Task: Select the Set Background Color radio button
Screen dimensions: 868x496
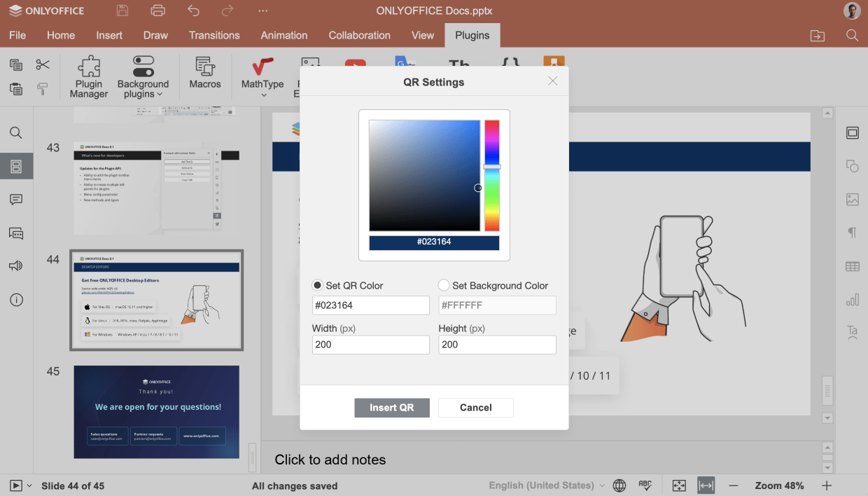Action: [x=444, y=285]
